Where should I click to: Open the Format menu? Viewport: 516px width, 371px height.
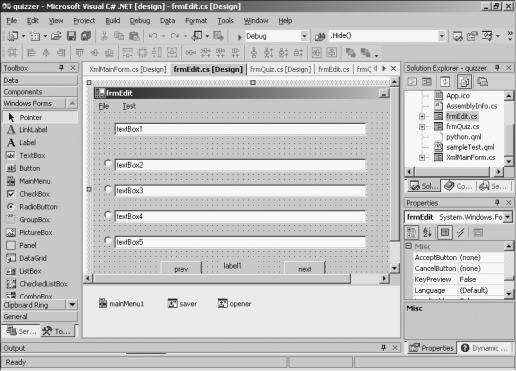[x=196, y=21]
